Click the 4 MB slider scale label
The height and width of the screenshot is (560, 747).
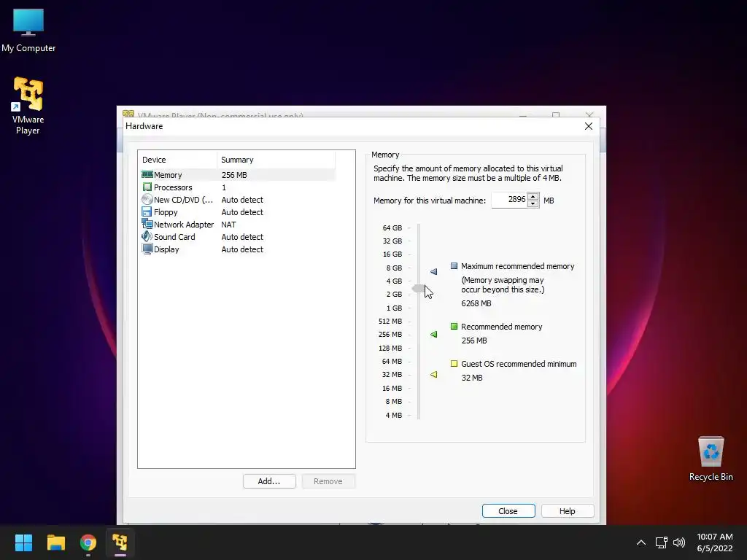(x=393, y=415)
